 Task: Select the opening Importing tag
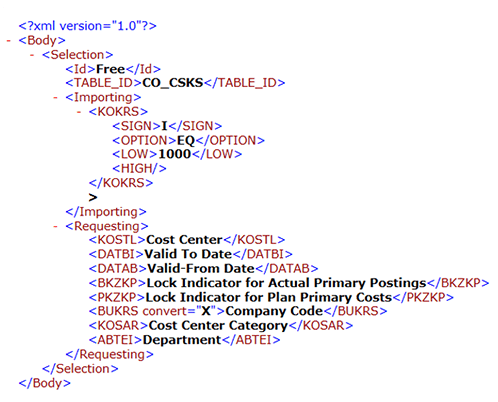pos(103,97)
